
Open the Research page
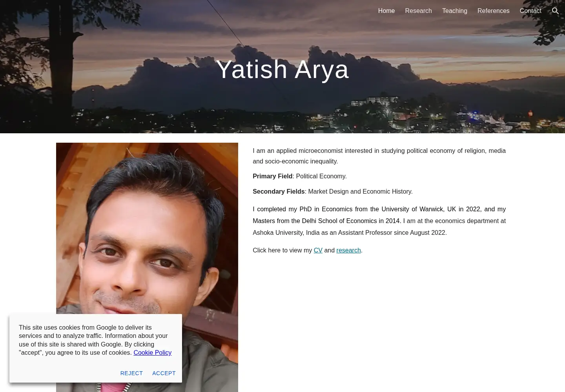pos(418,11)
